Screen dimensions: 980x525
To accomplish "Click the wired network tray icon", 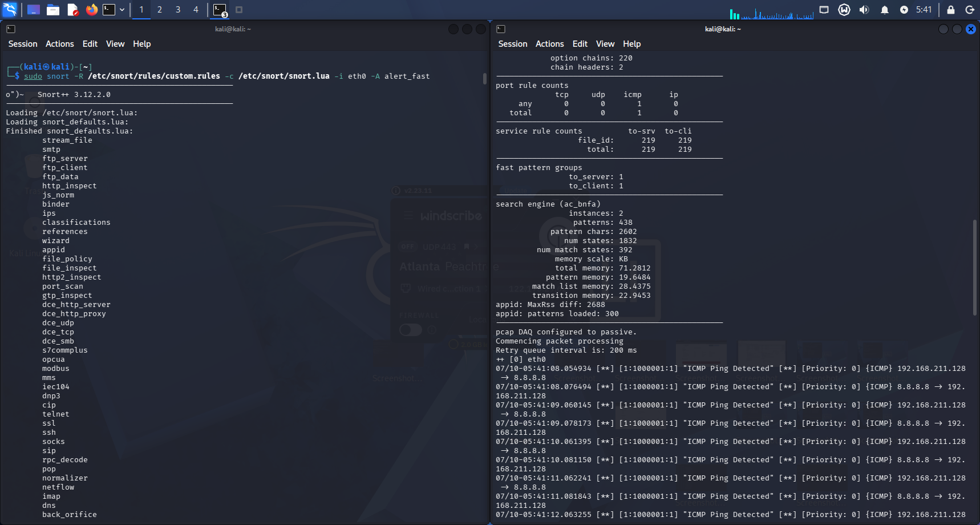I will pyautogui.click(x=824, y=10).
